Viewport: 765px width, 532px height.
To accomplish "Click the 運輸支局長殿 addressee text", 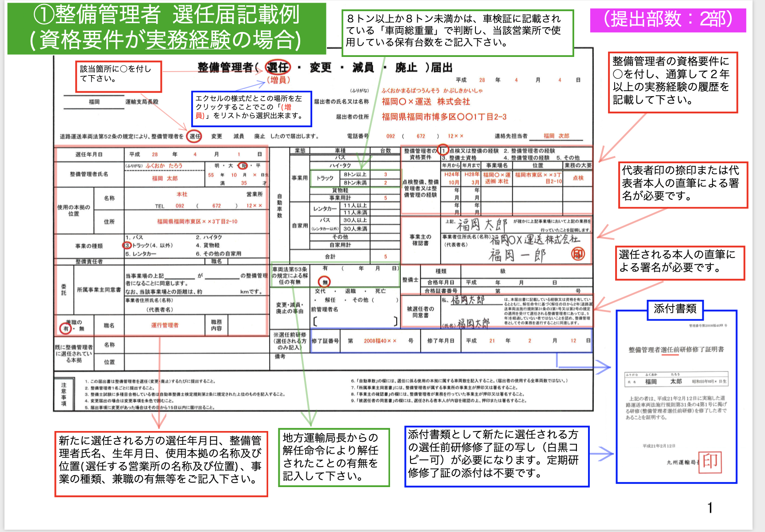I will 142,102.
